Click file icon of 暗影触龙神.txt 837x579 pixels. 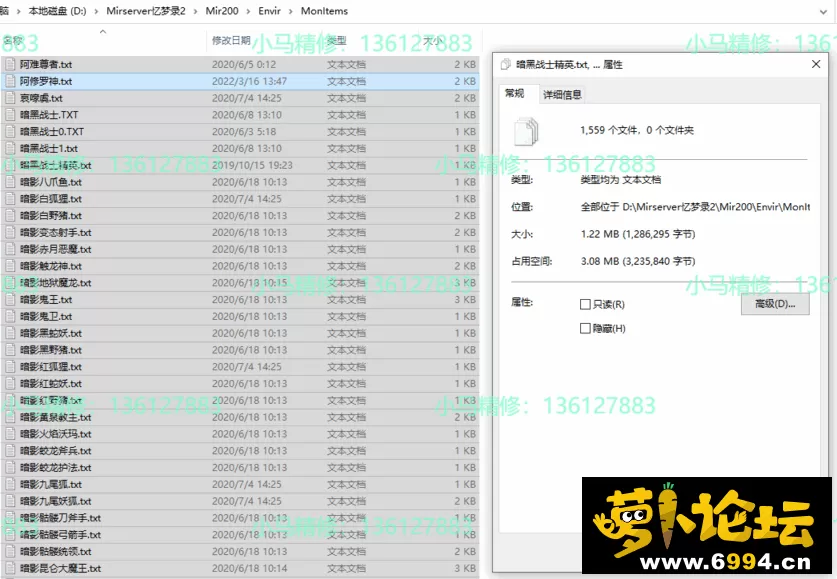coord(10,266)
